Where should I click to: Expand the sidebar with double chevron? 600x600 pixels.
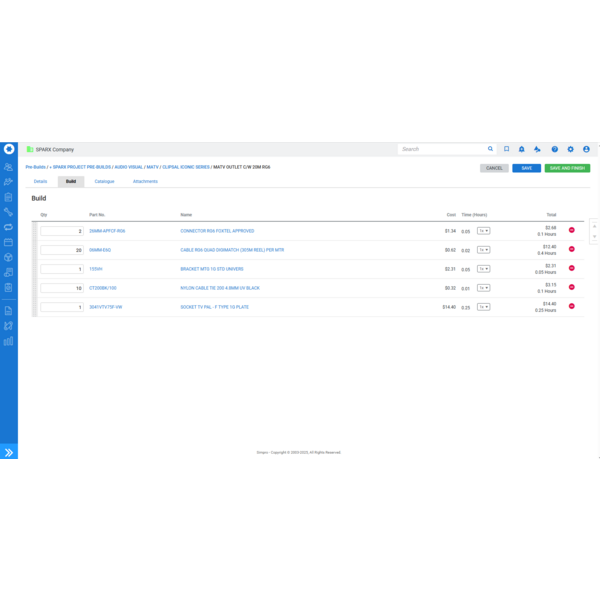click(x=9, y=453)
